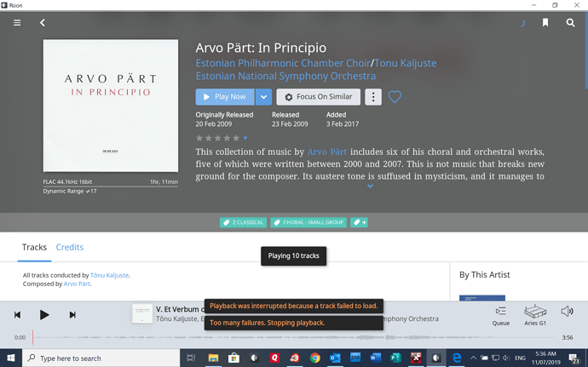Open Arvo Pärt link in description

pos(327,152)
